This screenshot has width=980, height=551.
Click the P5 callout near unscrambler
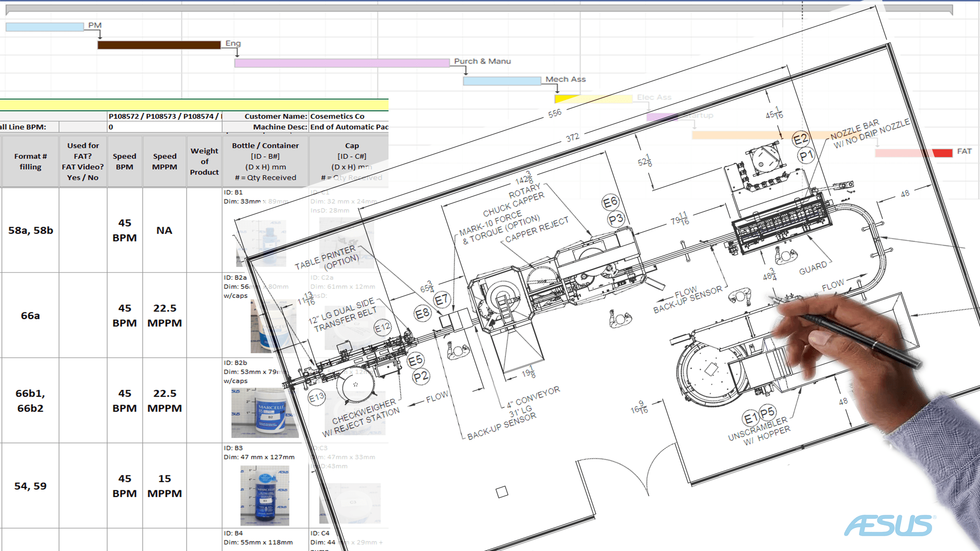pos(767,412)
